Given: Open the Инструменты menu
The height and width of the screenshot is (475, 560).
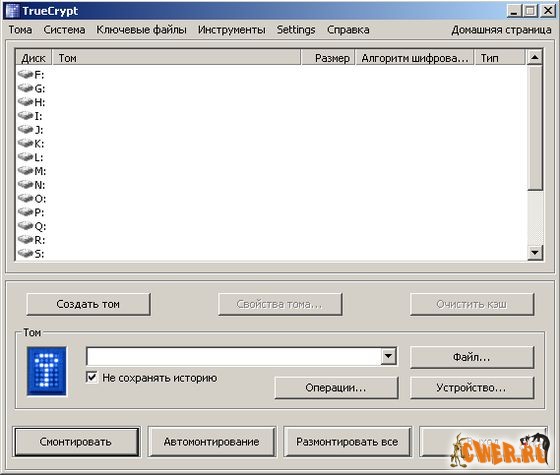Looking at the screenshot, I should click(231, 30).
